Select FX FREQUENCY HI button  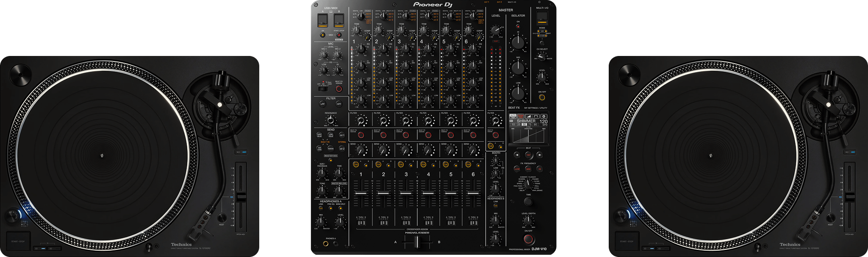[539, 169]
